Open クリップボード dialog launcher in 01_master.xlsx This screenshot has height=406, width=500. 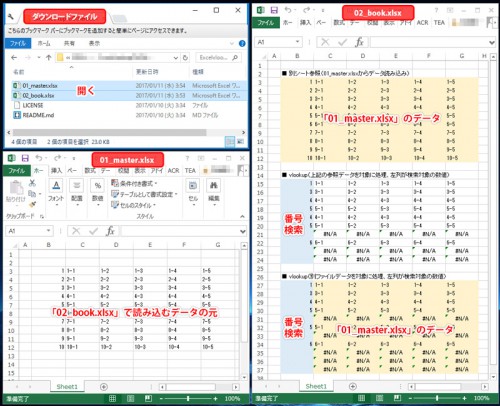point(42,216)
